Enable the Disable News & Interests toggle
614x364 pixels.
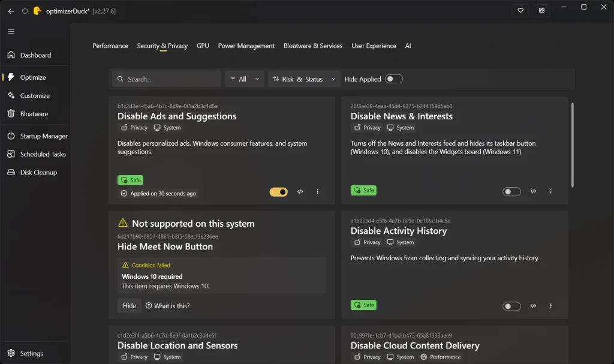pyautogui.click(x=511, y=192)
